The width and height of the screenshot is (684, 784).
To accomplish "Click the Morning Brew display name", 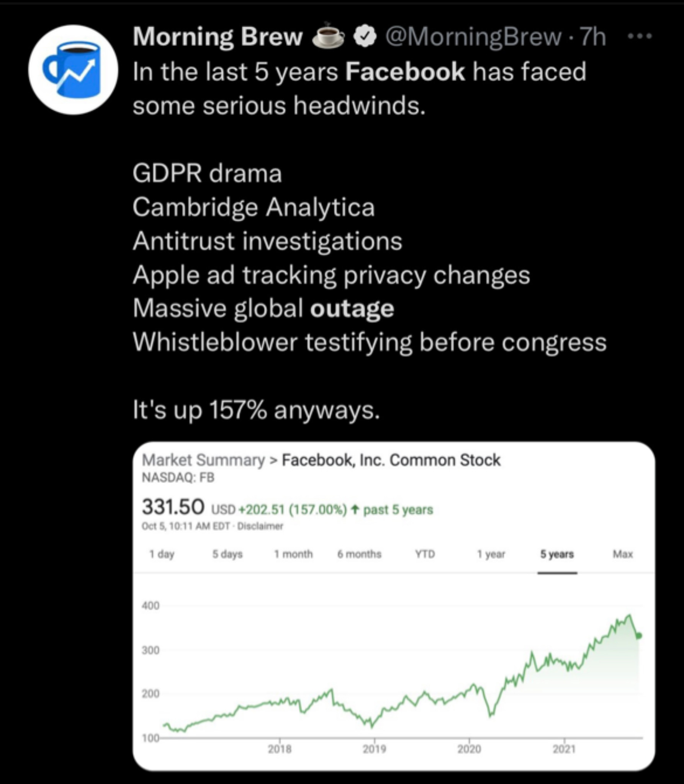I will pyautogui.click(x=218, y=37).
